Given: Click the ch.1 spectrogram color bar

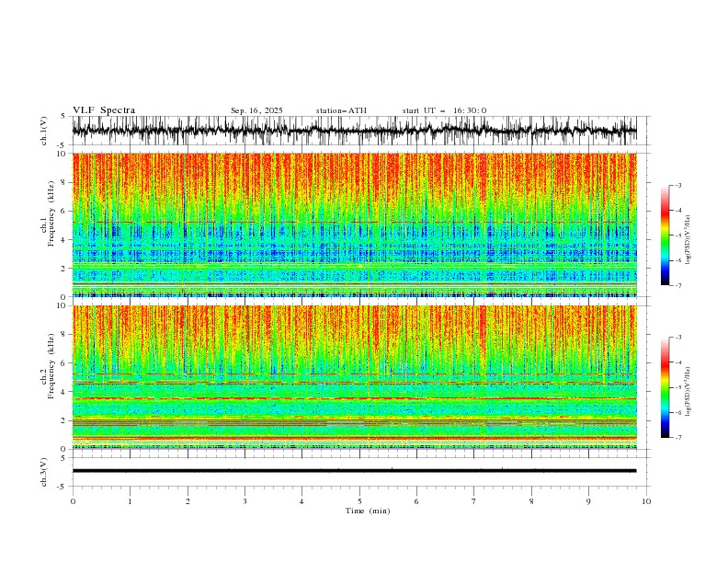Looking at the screenshot, I should click(x=665, y=236).
